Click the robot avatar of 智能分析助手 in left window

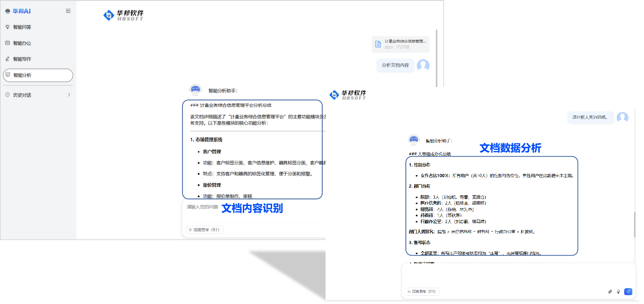(x=195, y=90)
